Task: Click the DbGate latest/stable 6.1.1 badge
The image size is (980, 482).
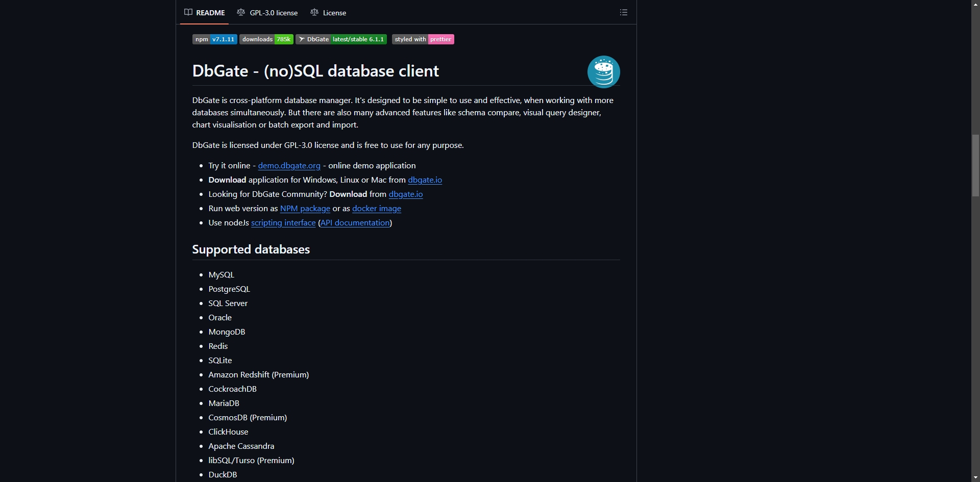Action: pos(341,39)
